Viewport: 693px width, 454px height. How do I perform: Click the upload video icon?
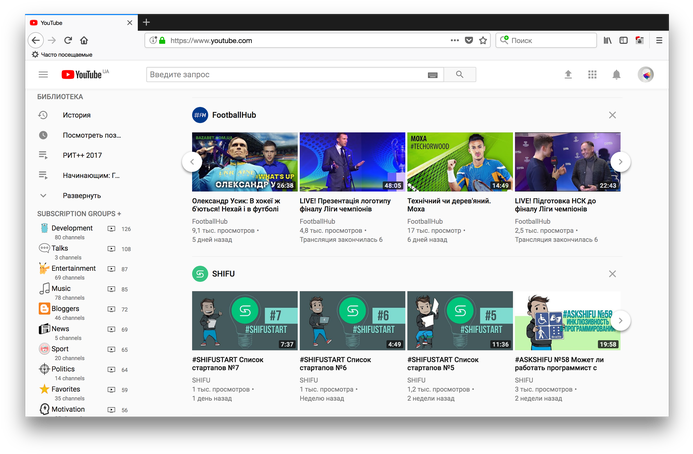coord(568,74)
